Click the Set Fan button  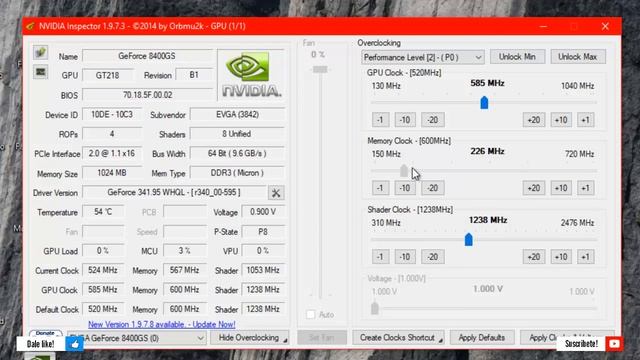click(x=322, y=338)
